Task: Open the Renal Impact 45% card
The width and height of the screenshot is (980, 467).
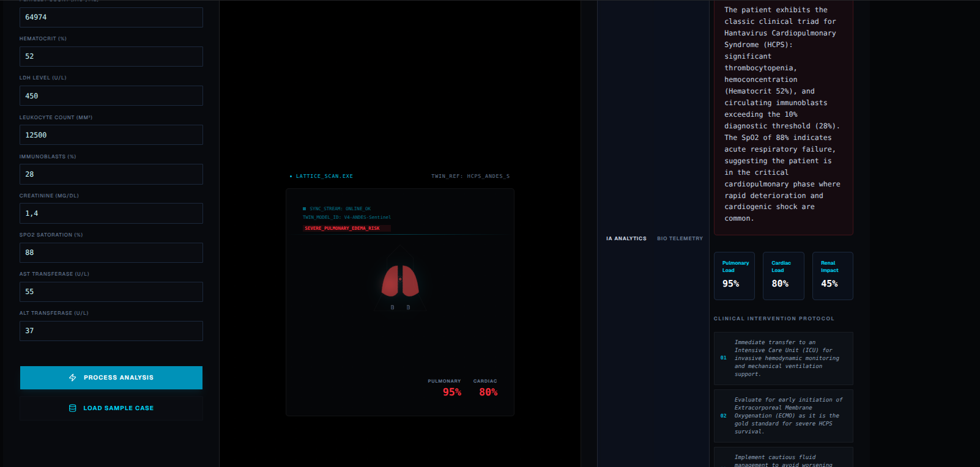Action: click(833, 276)
